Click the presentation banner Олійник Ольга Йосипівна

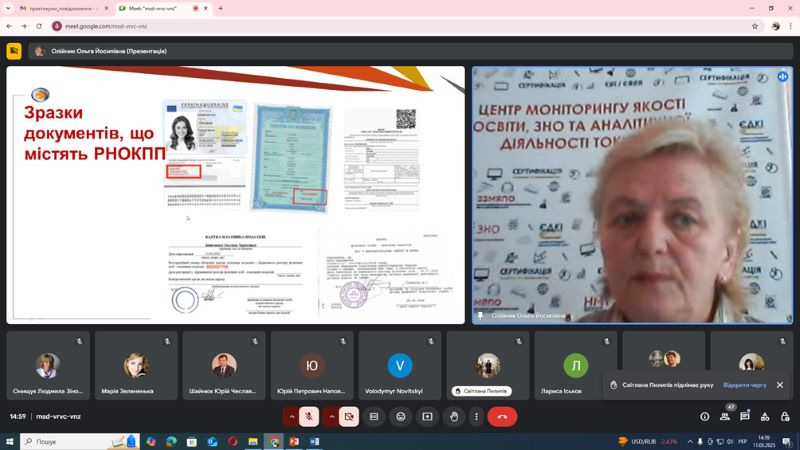tap(410, 51)
